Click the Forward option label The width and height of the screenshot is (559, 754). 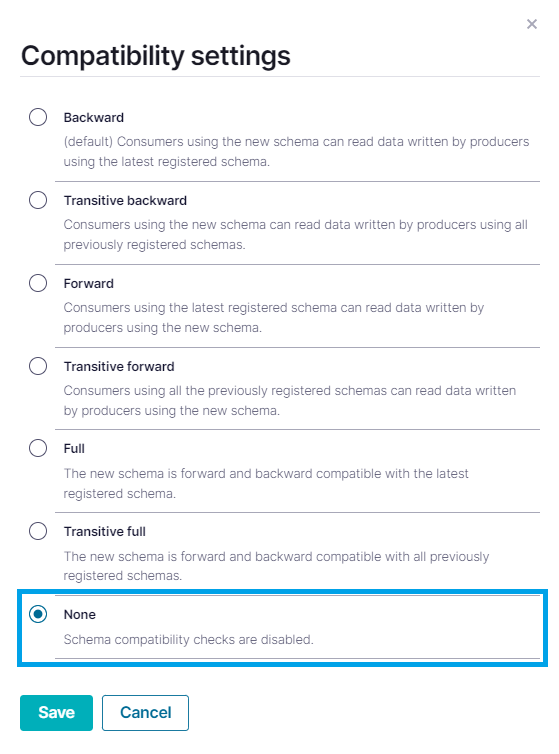point(89,283)
